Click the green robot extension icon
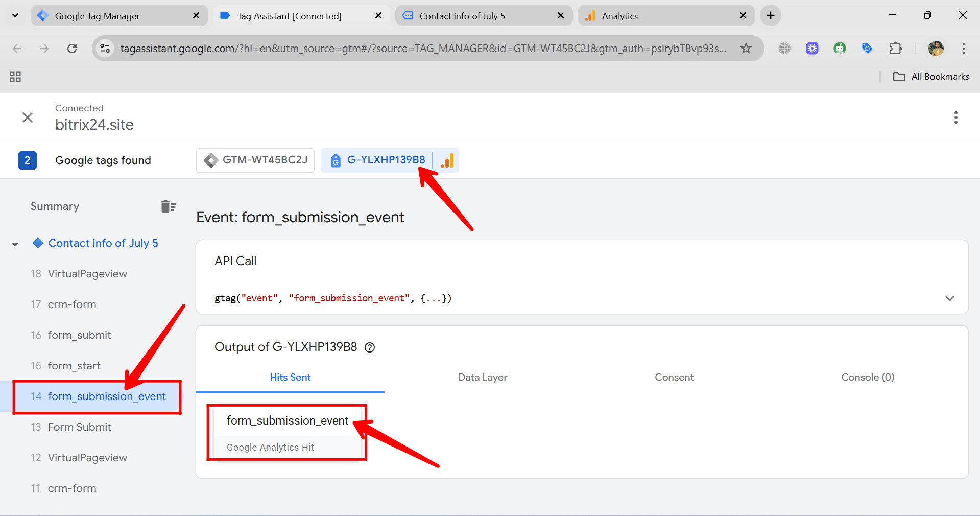Image resolution: width=980 pixels, height=516 pixels. point(840,49)
